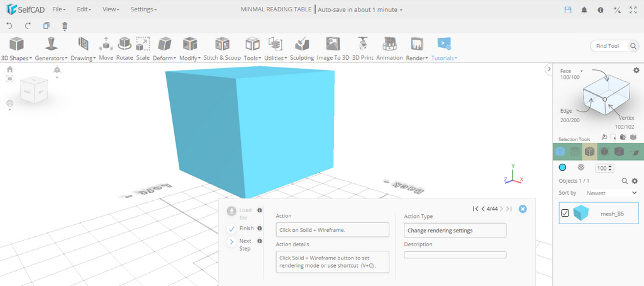
Task: Open Settings menu
Action: (x=143, y=9)
